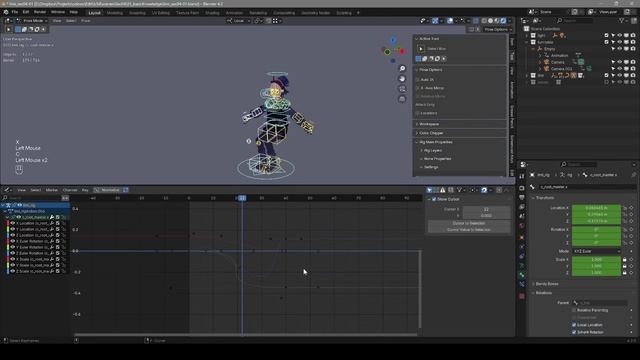Collapse the Pose Options sidebar panel
This screenshot has width=640, height=360.
coord(431,70)
